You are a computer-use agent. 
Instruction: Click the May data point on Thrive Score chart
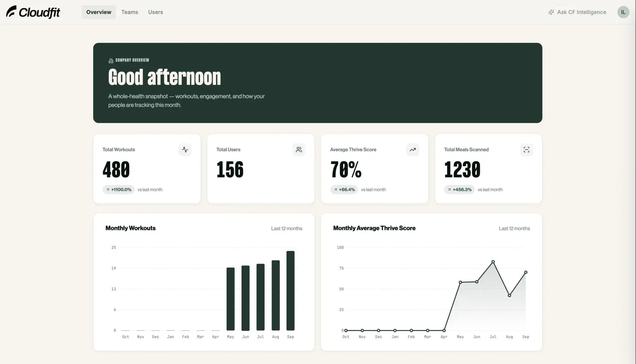460,282
